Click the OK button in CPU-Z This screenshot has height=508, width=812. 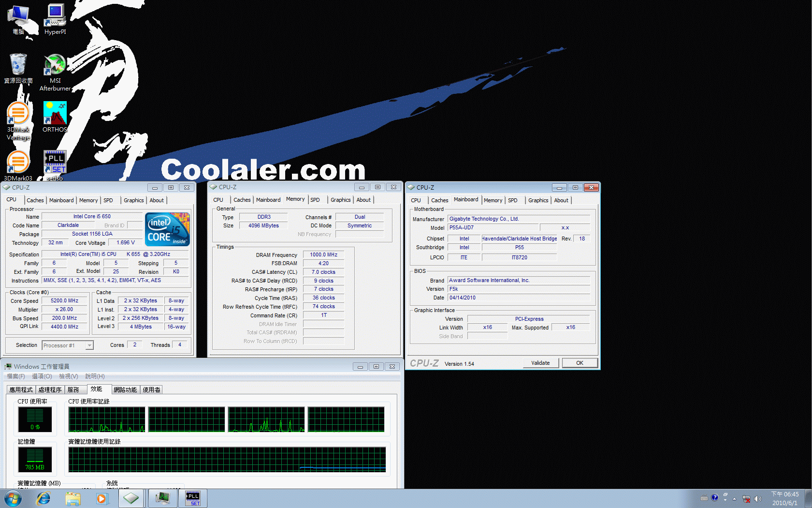click(x=580, y=363)
